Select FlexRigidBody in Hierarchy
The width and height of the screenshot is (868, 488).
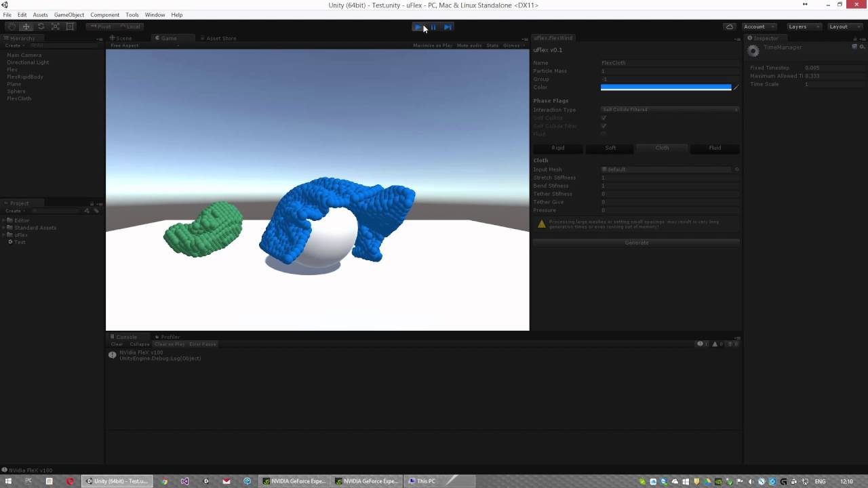(x=25, y=77)
